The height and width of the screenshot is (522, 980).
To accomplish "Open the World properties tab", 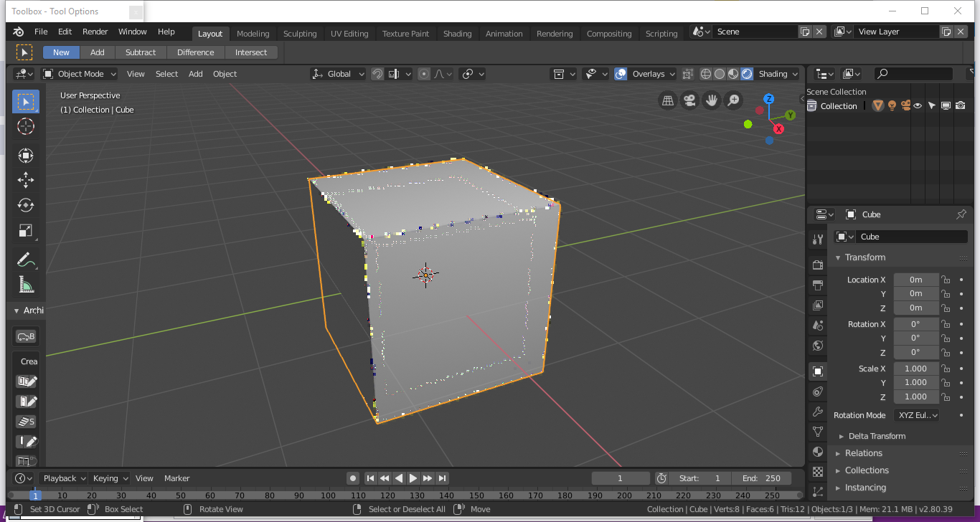I will point(818,345).
